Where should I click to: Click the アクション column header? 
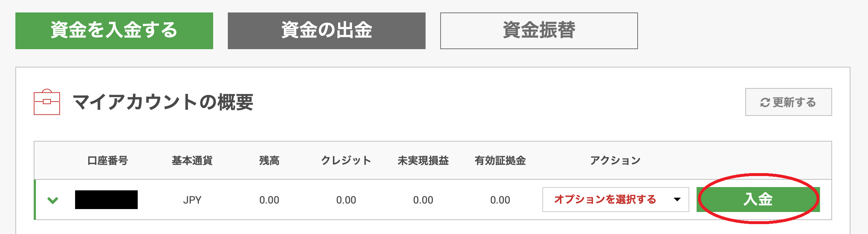[x=615, y=161]
